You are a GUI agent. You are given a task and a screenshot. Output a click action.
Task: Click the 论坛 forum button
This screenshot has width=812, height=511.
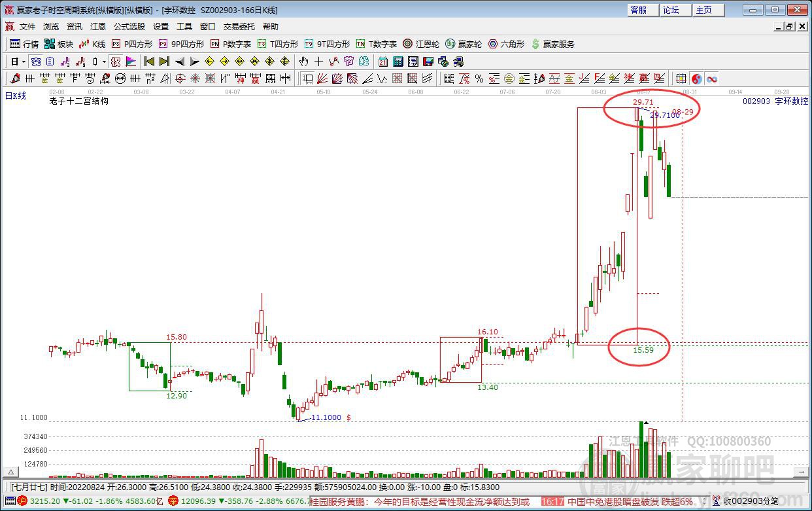675,10
